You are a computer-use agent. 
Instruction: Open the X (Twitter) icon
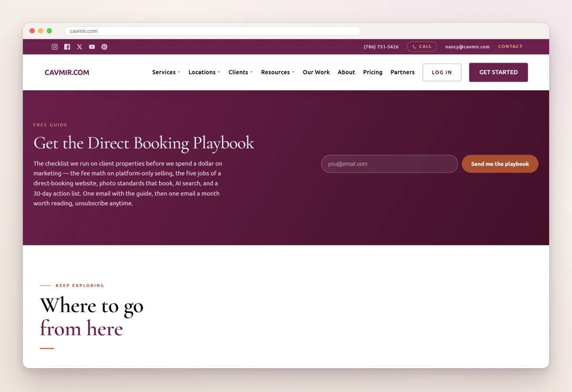click(x=80, y=47)
